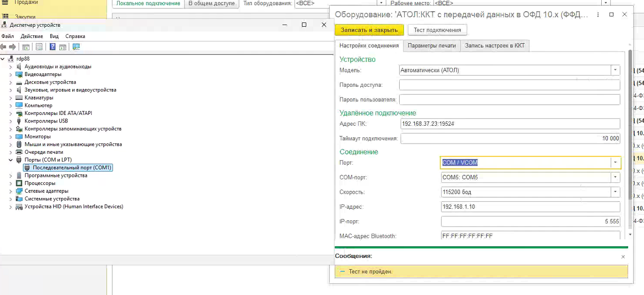
Task: Expand Контроллеры IDE ATA/ATAPI node
Action: pos(11,113)
